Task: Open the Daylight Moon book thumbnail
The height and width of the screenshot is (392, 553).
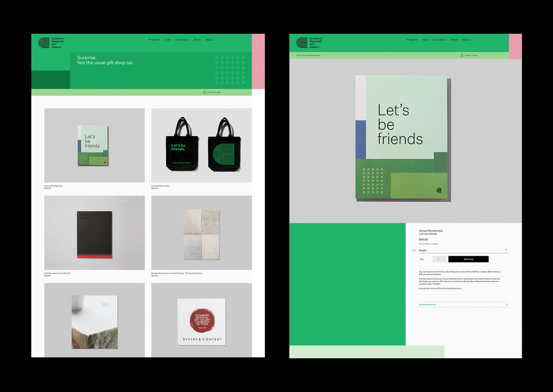Action: (x=201, y=233)
